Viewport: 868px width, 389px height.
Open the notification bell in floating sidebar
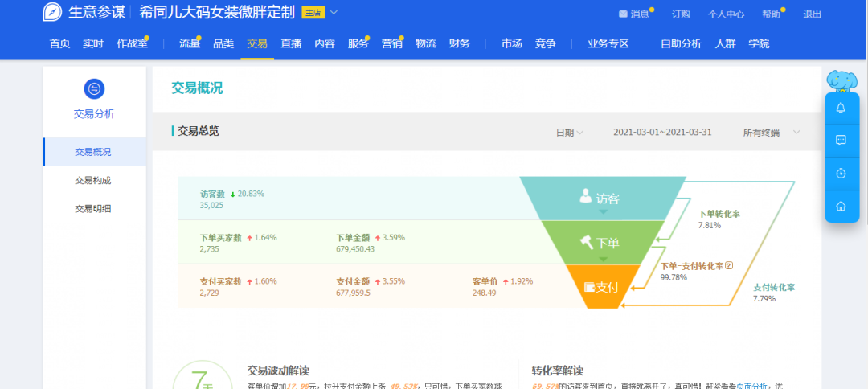point(841,108)
